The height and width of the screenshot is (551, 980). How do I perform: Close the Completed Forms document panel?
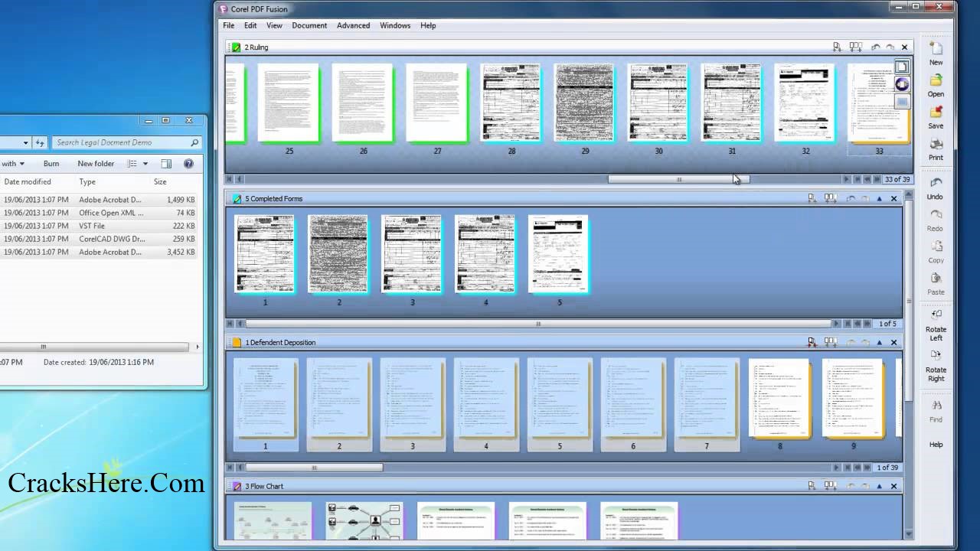click(893, 199)
